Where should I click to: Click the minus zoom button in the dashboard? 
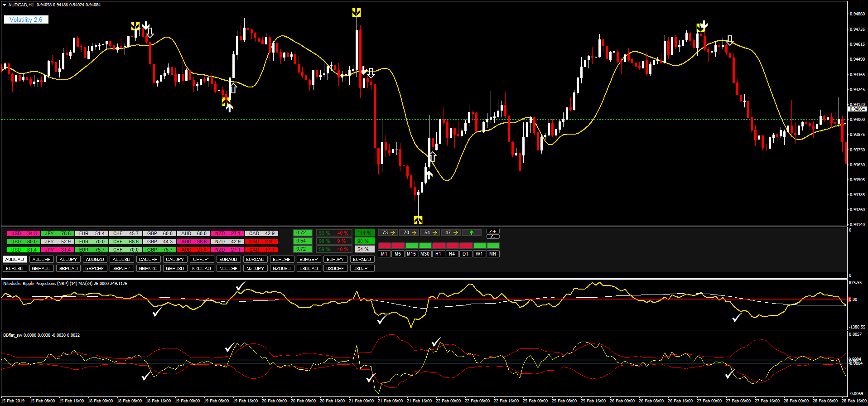493,237
